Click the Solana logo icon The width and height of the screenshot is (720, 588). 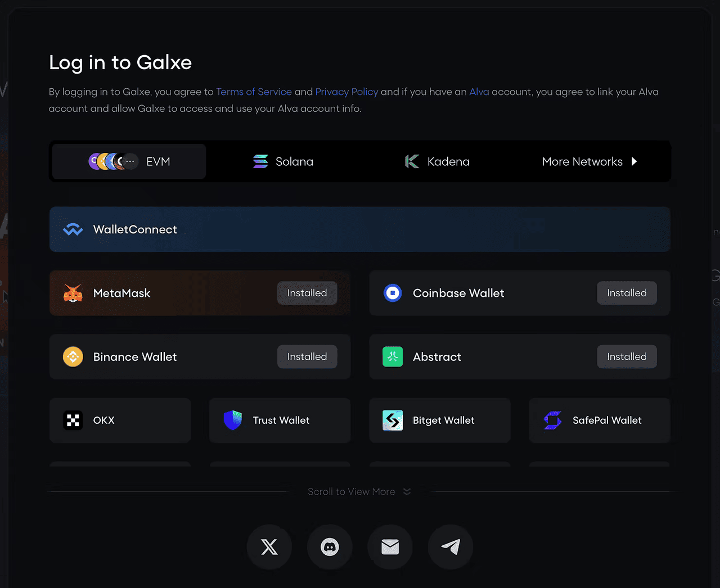(x=260, y=161)
